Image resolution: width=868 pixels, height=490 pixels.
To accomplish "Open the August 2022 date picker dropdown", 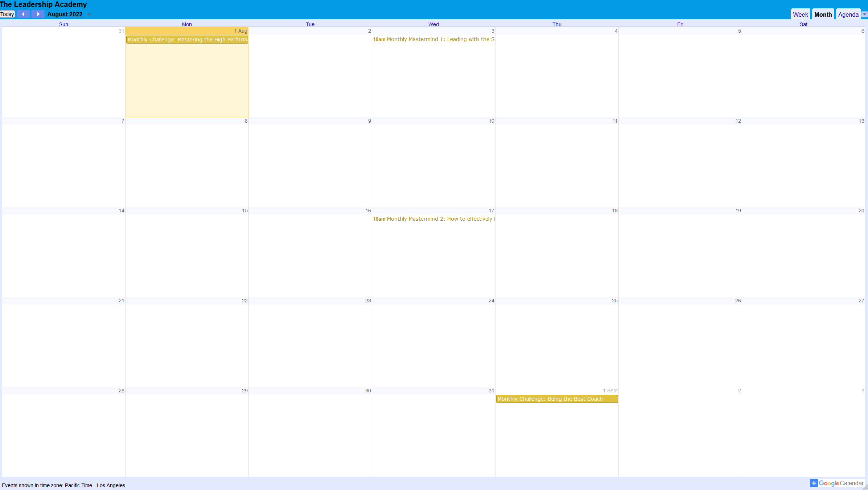I will point(89,15).
